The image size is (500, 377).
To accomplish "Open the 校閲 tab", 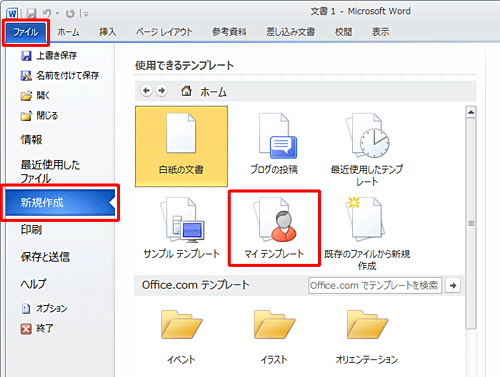I will [x=343, y=32].
